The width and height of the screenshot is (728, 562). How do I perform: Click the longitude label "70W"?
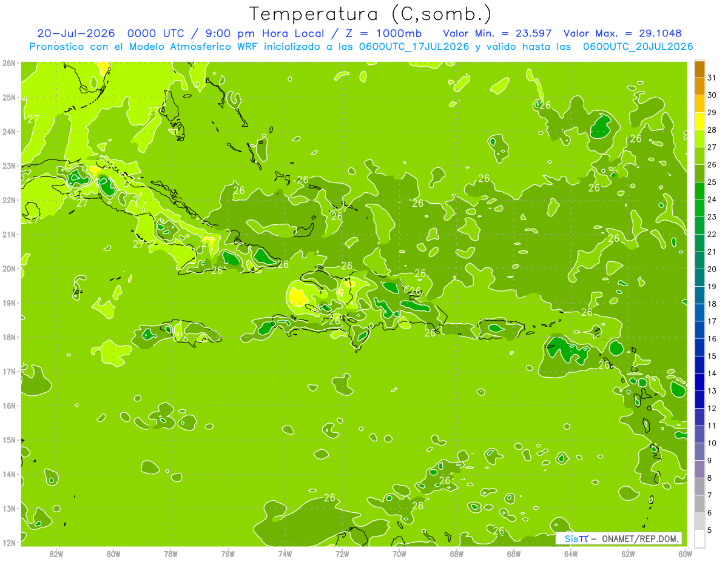[x=399, y=554]
